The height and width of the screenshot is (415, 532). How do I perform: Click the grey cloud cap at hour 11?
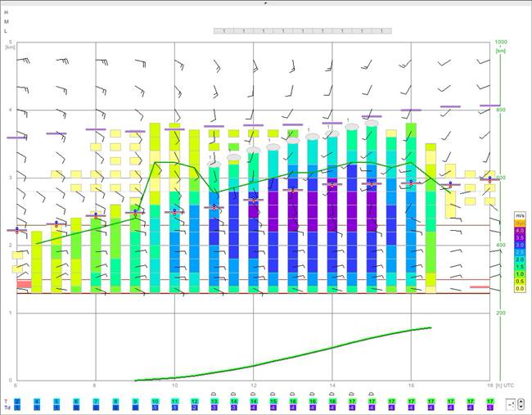pos(214,165)
